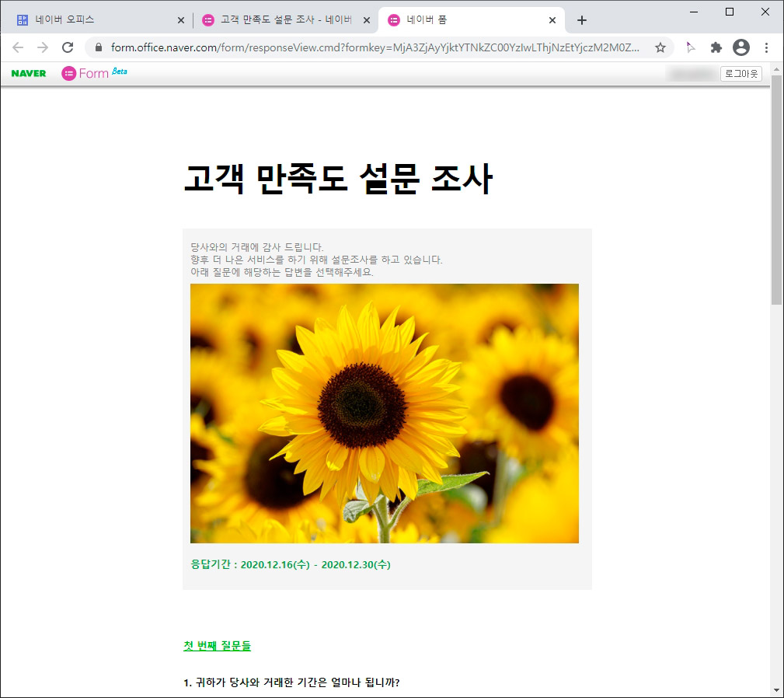Click the forward navigation arrow icon
Screen dimensions: 784x698
click(x=43, y=47)
